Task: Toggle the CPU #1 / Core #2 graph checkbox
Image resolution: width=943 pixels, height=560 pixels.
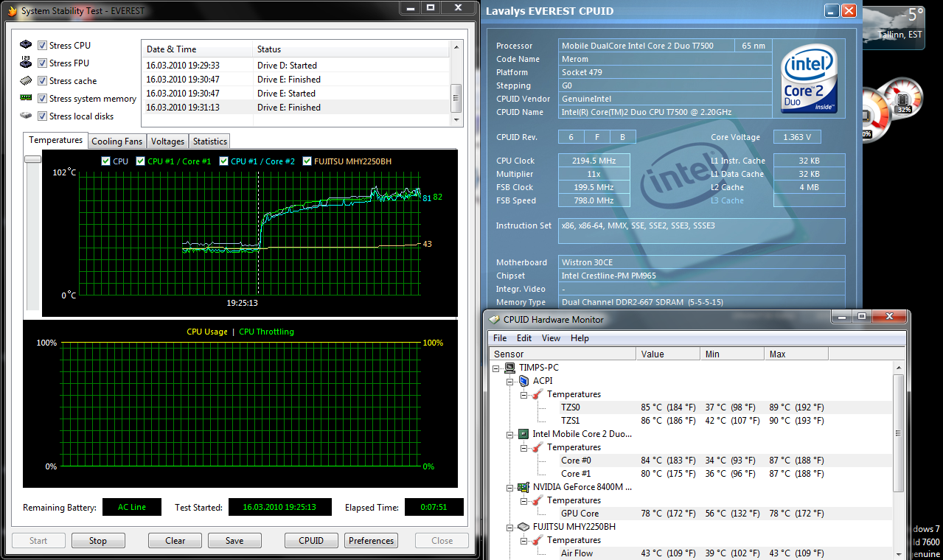Action: pyautogui.click(x=223, y=161)
